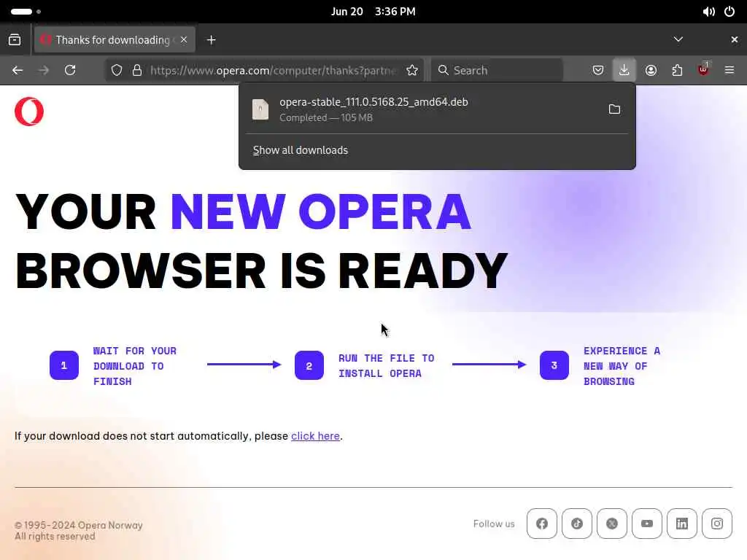Select the 'Thanks for downloading' tab
Viewport: 747px width, 560px height.
coord(115,40)
